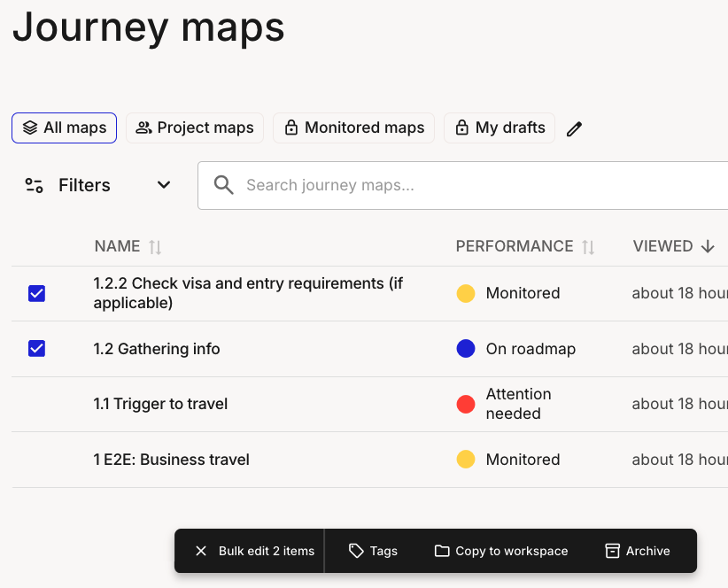Open the My drafts tab
This screenshot has width=728, height=588.
[x=500, y=128]
